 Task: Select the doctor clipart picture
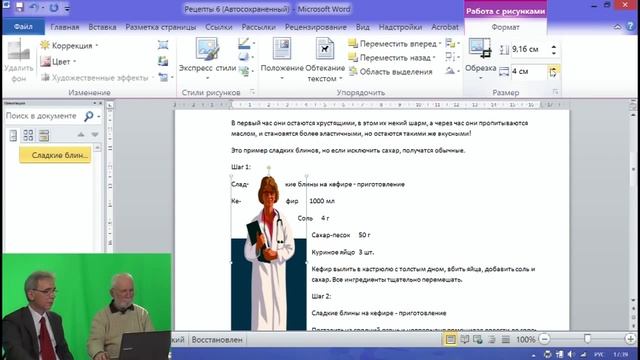tap(269, 253)
